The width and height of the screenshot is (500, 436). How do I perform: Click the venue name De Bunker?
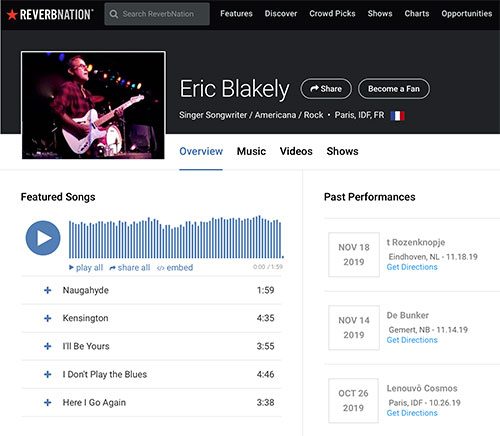[408, 315]
